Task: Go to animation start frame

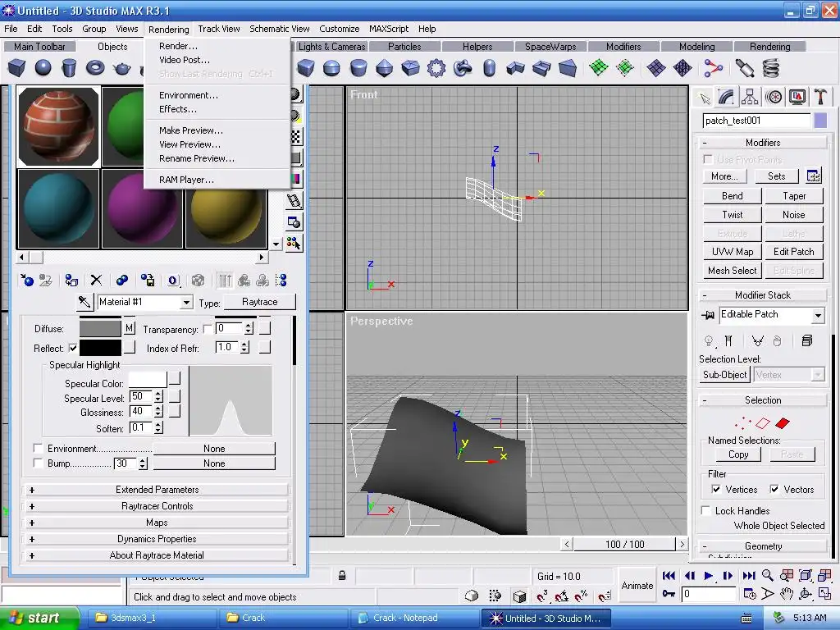Action: (669, 576)
